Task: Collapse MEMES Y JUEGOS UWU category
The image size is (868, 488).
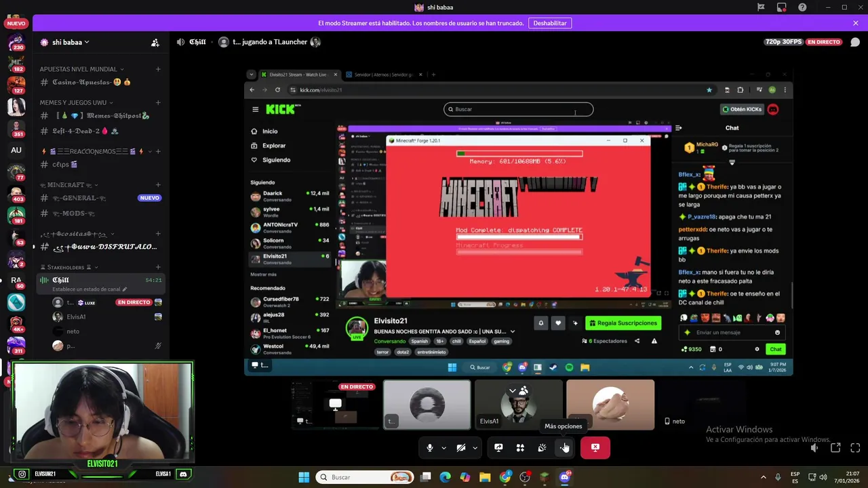Action: pos(76,103)
